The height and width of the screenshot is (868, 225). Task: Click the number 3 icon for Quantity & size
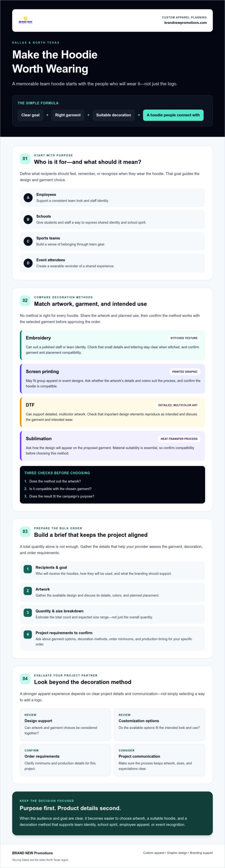[x=28, y=612]
